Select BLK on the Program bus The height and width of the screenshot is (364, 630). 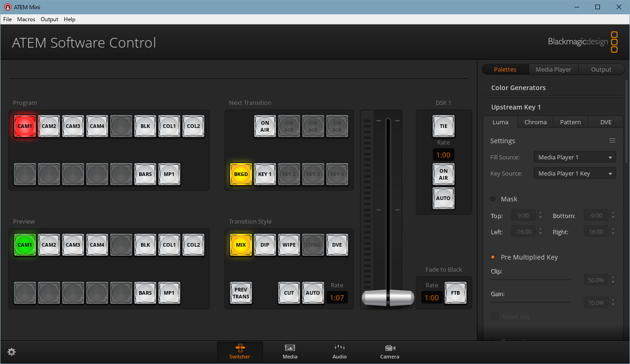click(145, 126)
